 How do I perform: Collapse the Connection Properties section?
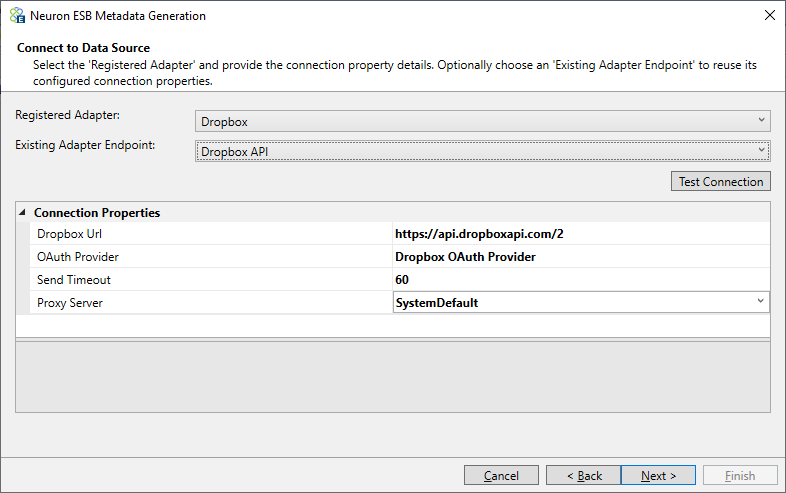[x=22, y=213]
